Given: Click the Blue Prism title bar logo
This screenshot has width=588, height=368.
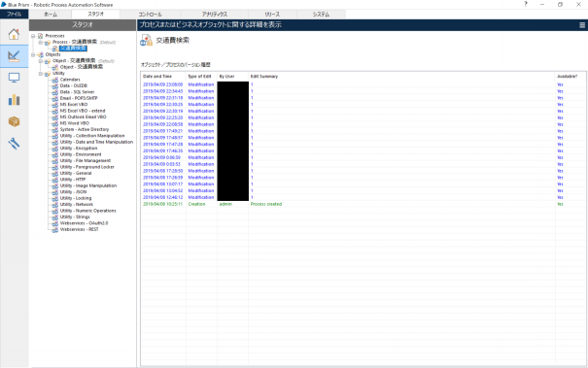Looking at the screenshot, I should click(x=3, y=5).
